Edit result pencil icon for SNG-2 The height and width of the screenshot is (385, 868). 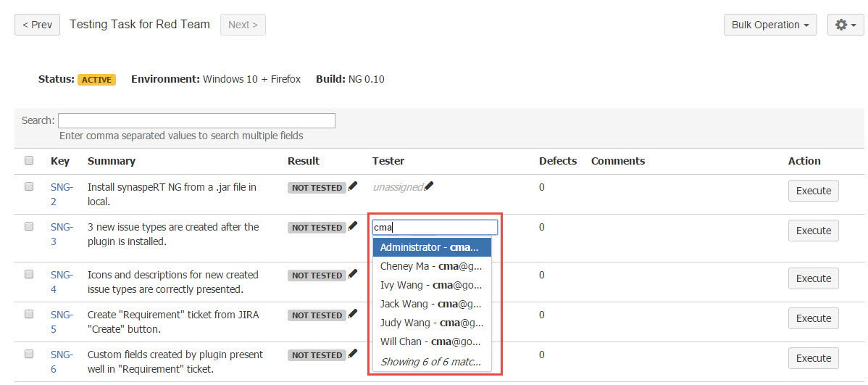tap(353, 186)
